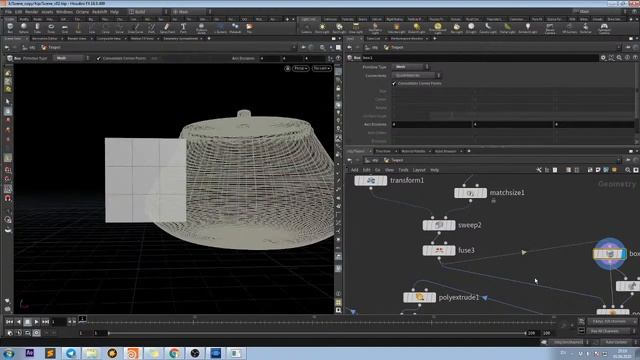Open After Effects from the Windows taskbar
Screen dimensions: 640x360
29,353
